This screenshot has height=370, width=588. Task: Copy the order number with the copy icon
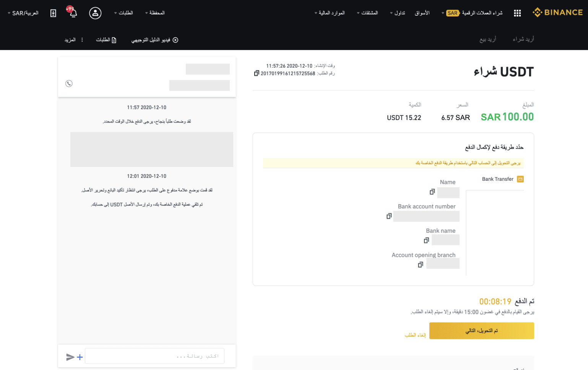[x=257, y=73]
